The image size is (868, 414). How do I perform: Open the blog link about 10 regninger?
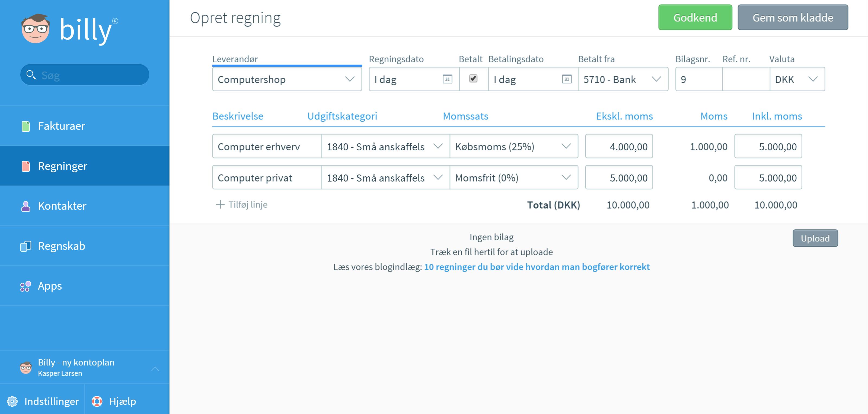(537, 267)
